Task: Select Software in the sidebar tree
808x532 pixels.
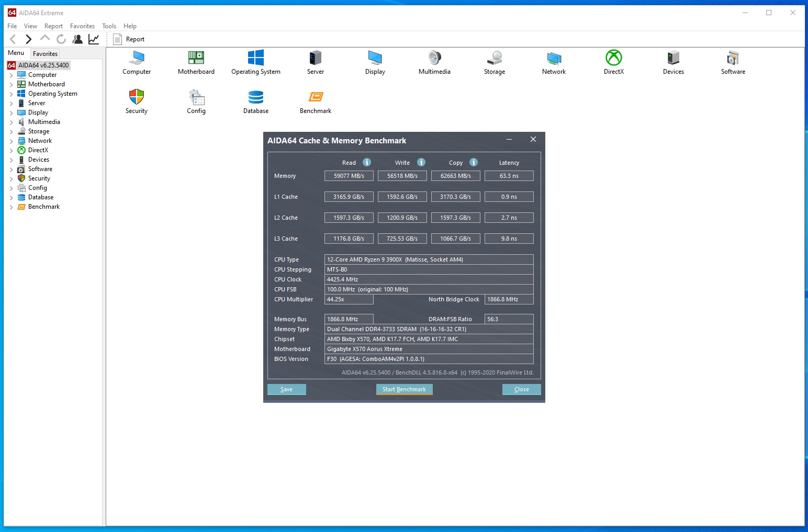Action: (x=40, y=169)
